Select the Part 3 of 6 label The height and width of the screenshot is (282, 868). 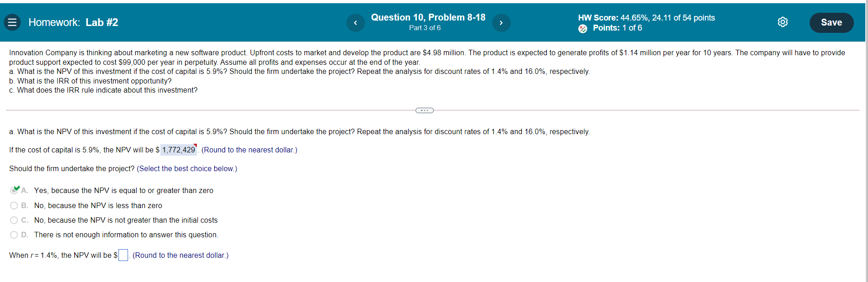(x=425, y=28)
